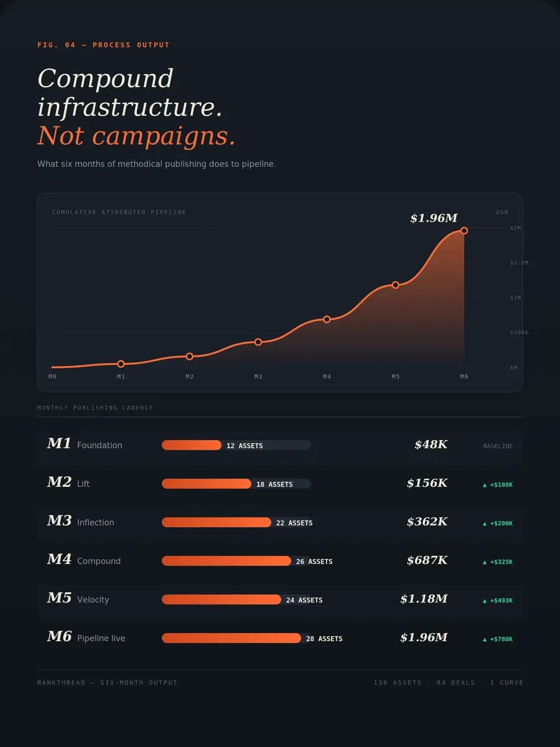Click the 12 ASSETS label
Image resolution: width=560 pixels, height=747 pixels.
click(x=245, y=446)
